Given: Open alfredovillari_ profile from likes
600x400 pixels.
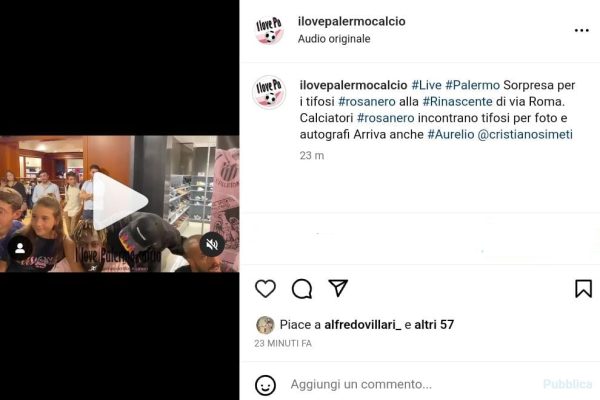Looking at the screenshot, I should (x=362, y=325).
